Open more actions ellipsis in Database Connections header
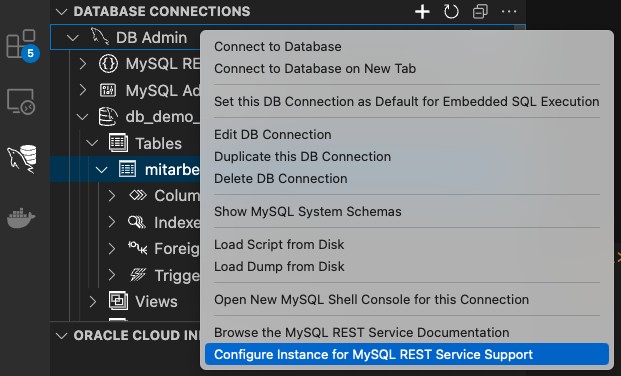 tap(509, 11)
